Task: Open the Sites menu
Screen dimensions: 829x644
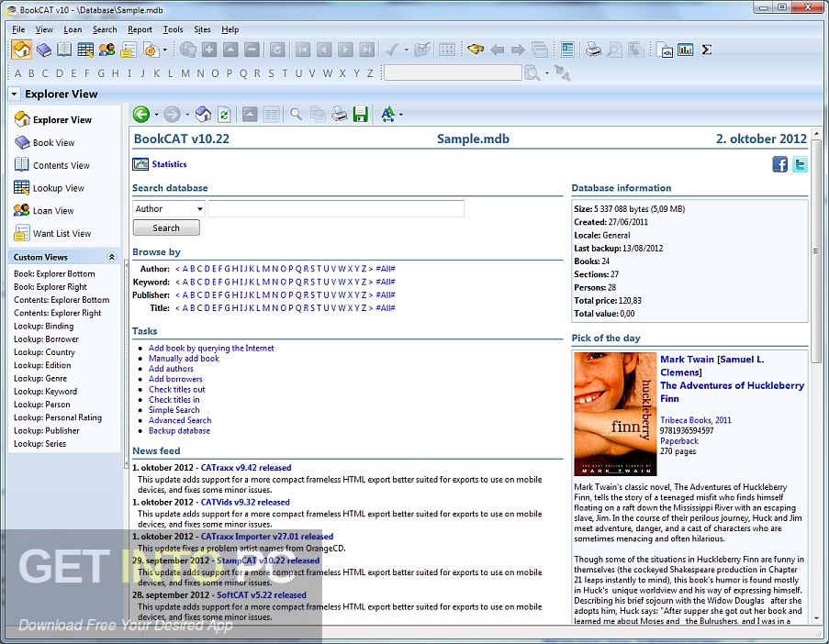Action: click(202, 29)
